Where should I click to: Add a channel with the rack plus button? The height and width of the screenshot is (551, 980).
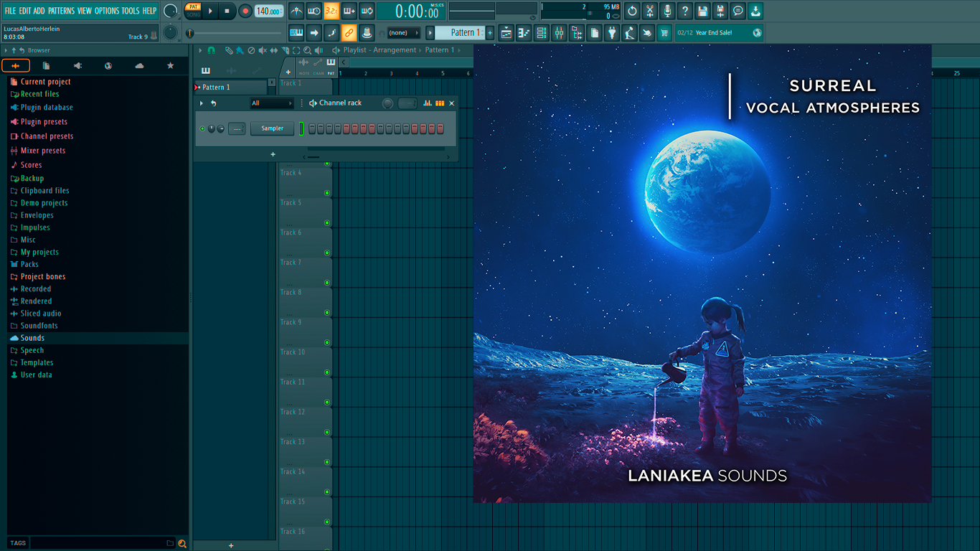(273, 154)
